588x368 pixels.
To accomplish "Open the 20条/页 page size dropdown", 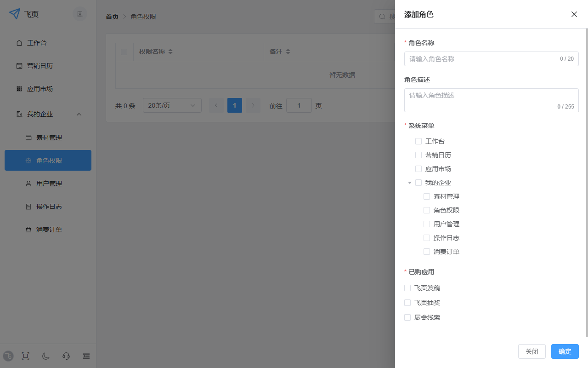I will click(x=172, y=105).
